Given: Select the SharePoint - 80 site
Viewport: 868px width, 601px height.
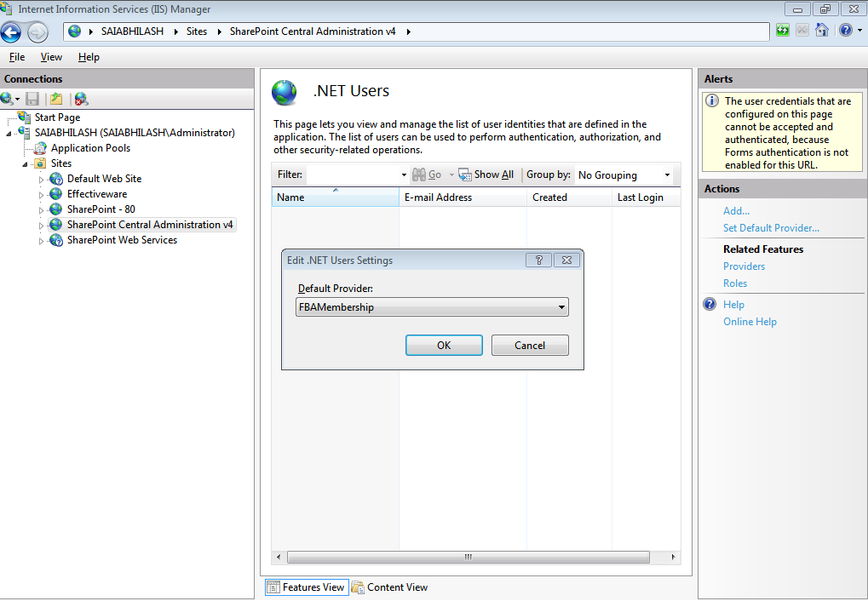Looking at the screenshot, I should point(101,209).
